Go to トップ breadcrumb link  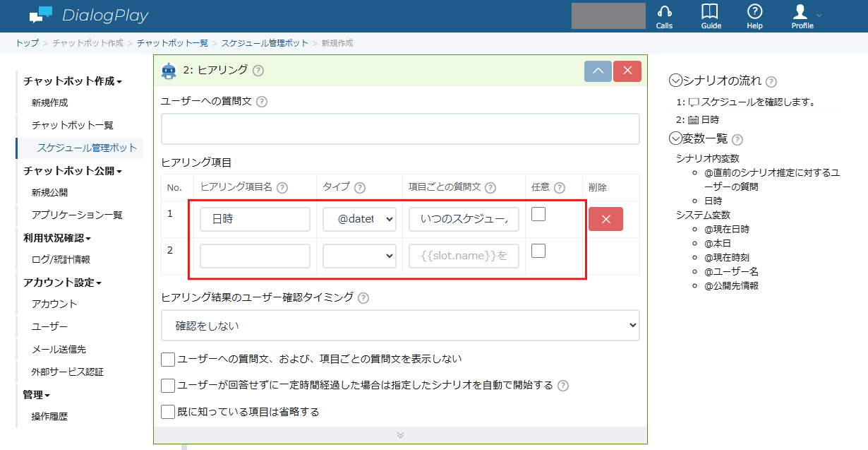[28, 43]
